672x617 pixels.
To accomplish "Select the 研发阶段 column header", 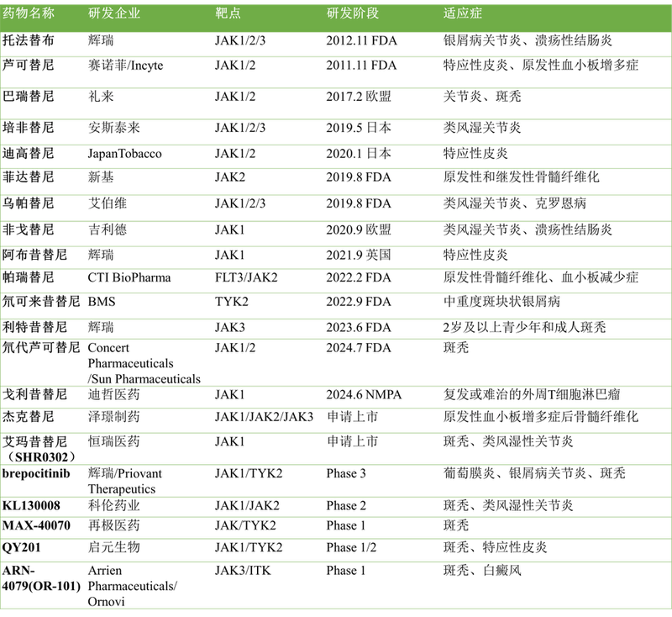I will tap(353, 14).
